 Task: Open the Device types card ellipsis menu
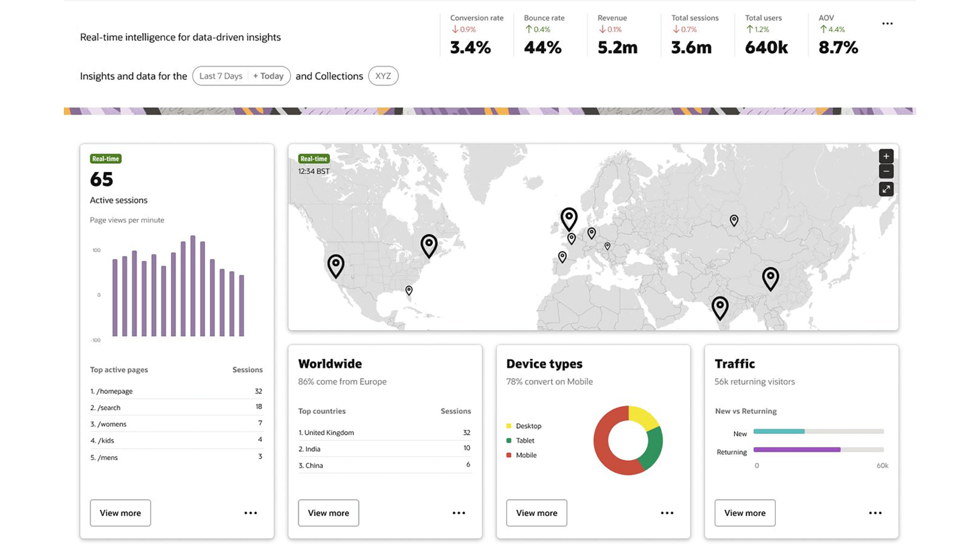click(x=667, y=513)
